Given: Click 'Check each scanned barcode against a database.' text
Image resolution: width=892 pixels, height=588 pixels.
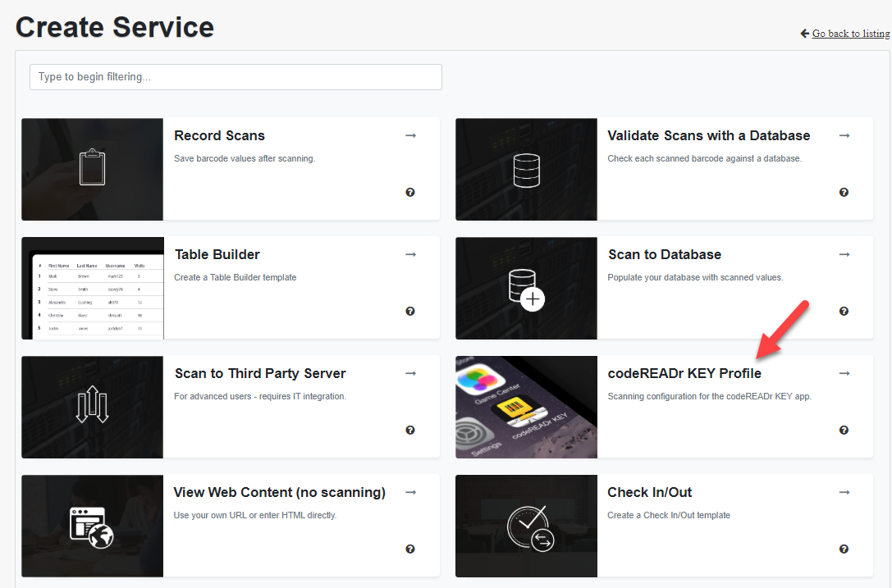Looking at the screenshot, I should (705, 158).
